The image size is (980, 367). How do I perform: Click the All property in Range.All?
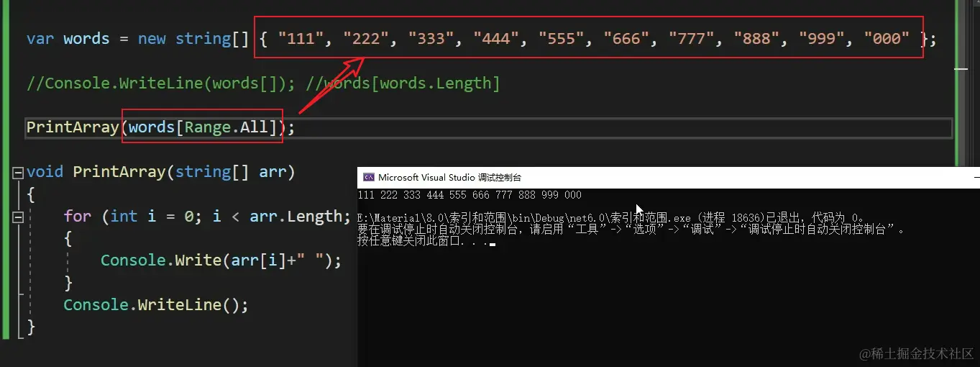point(254,127)
